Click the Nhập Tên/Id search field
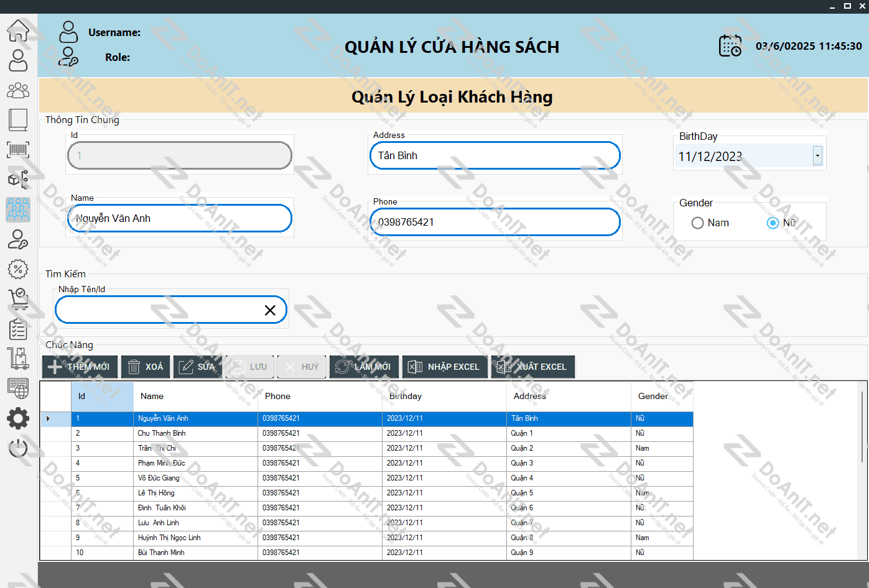The width and height of the screenshot is (869, 588). click(159, 310)
